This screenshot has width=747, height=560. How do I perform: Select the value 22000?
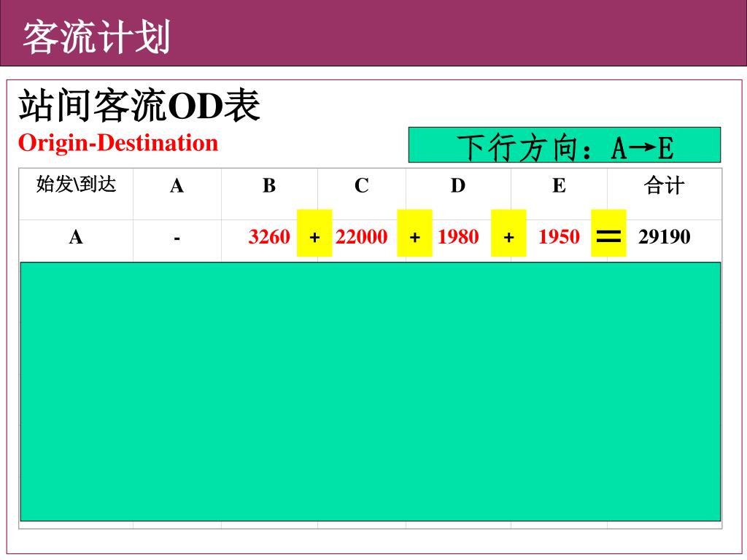[x=362, y=237]
